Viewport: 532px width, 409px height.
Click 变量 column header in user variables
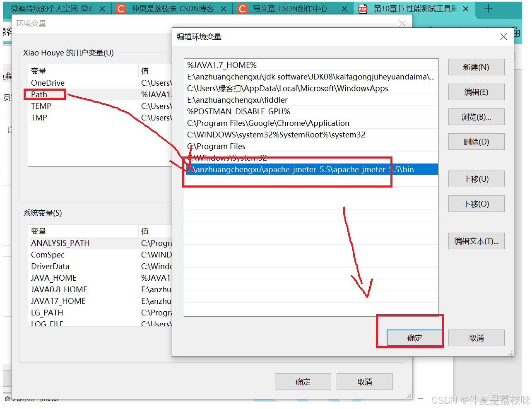83,71
